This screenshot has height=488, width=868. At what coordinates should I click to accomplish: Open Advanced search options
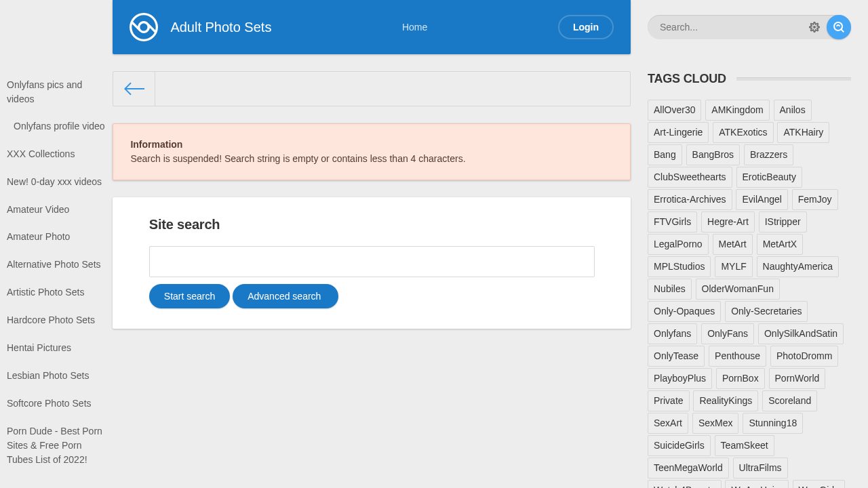285,296
